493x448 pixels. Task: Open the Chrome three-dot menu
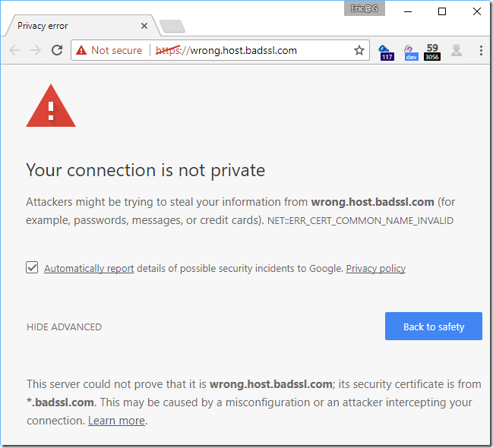[x=482, y=51]
